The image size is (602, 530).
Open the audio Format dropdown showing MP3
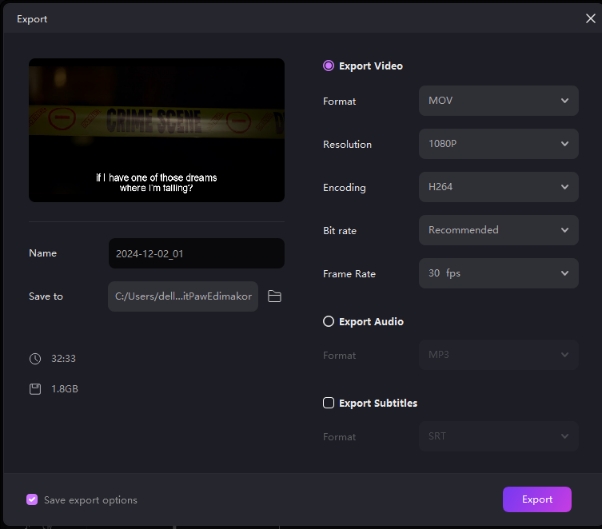[x=498, y=354]
